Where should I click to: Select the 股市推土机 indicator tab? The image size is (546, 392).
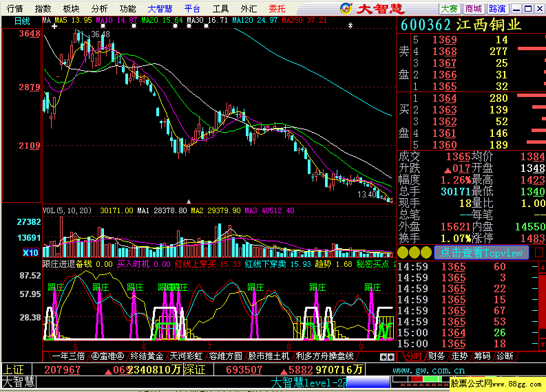click(269, 356)
